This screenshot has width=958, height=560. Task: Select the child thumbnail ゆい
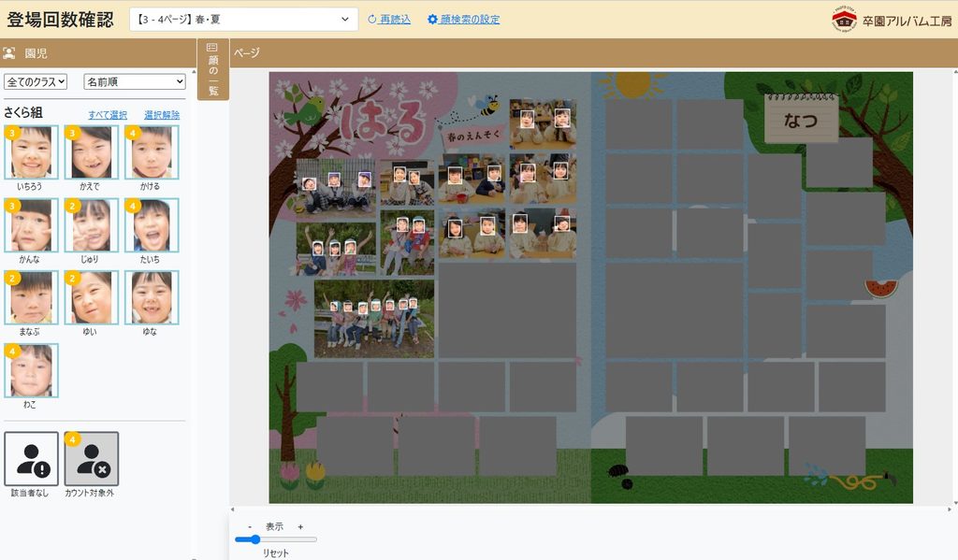pos(92,298)
